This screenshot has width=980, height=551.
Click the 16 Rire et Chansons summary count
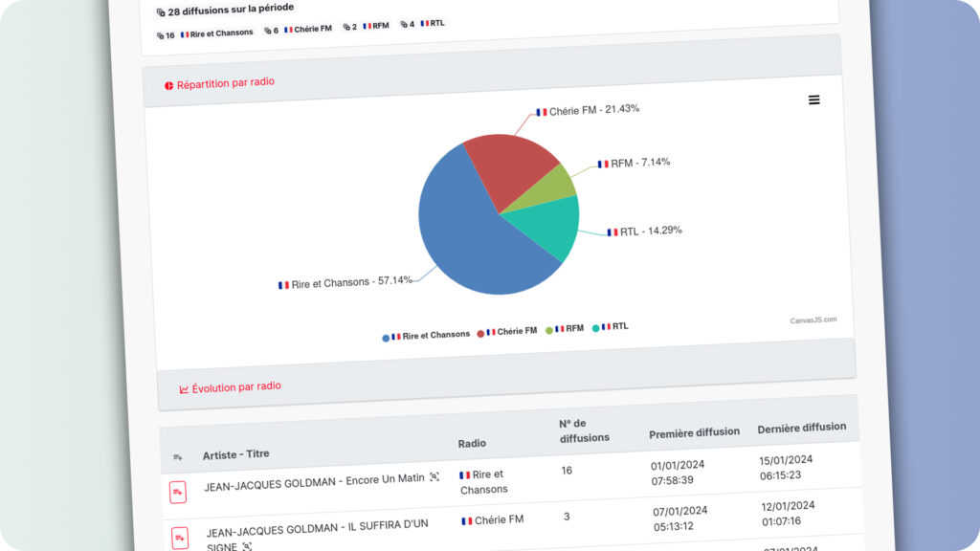pos(205,34)
